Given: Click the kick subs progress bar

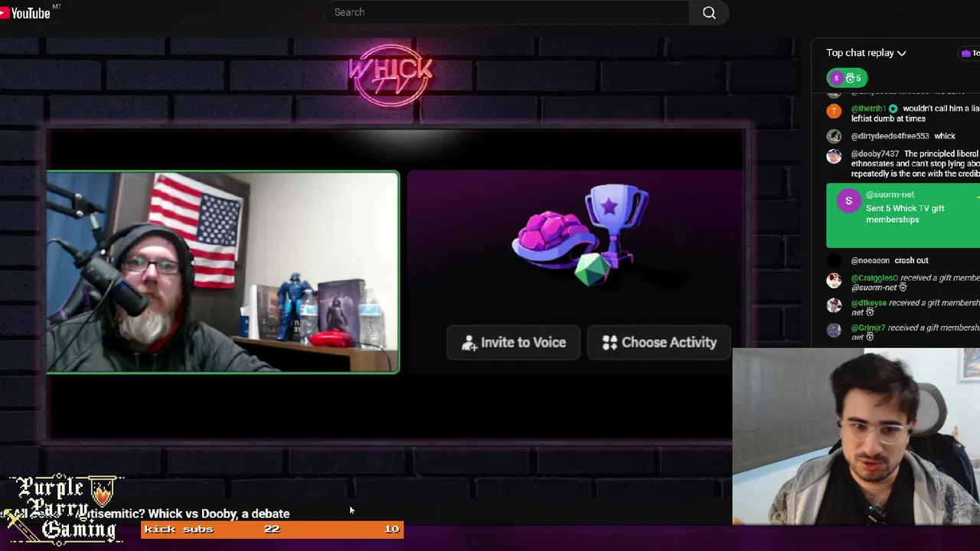Looking at the screenshot, I should 272,529.
